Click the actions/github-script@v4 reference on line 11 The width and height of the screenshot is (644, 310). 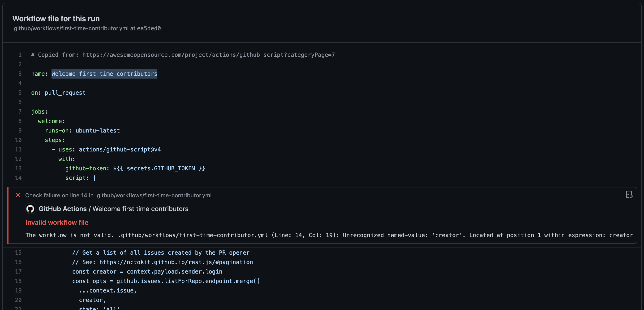point(120,149)
